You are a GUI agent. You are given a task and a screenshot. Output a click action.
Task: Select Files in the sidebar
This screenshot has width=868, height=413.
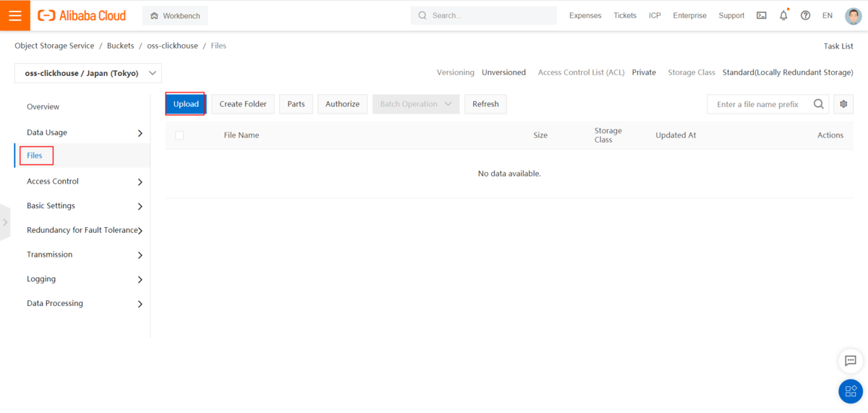(x=35, y=156)
